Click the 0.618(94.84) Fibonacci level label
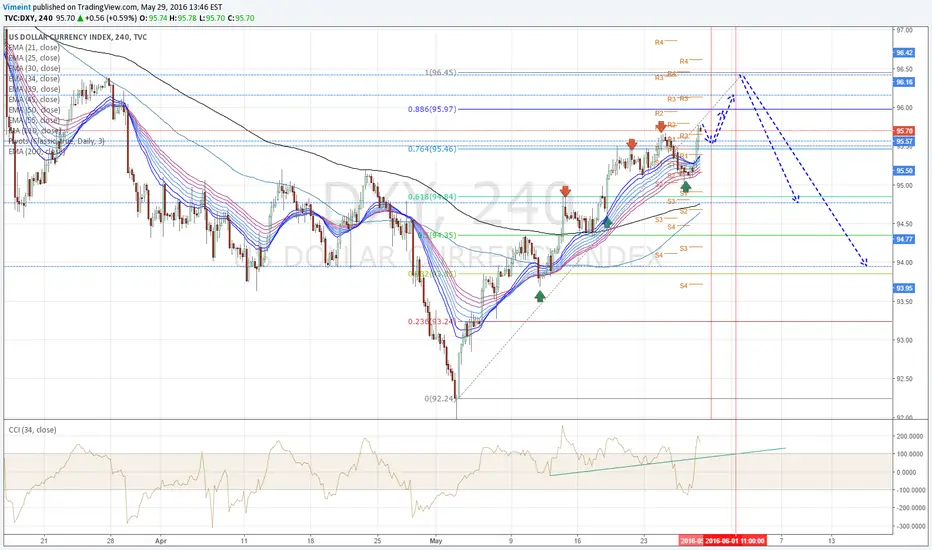Viewport: 932px width, 550px height. (432, 197)
